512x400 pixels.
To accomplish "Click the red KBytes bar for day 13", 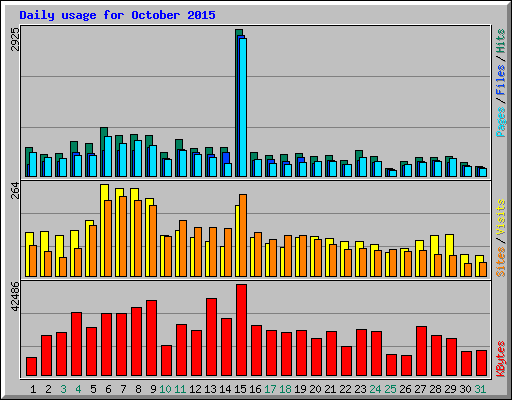I will [211, 337].
